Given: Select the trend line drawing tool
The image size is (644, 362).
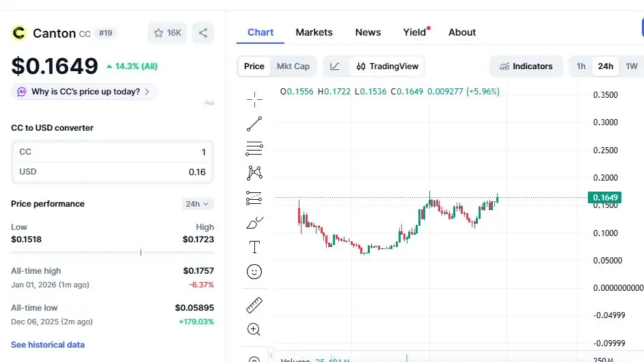Looking at the screenshot, I should tap(254, 124).
